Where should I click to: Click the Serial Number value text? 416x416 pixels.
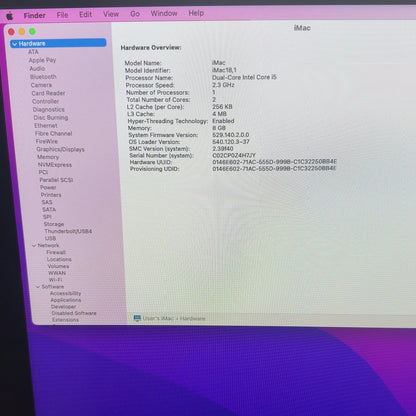pos(234,155)
